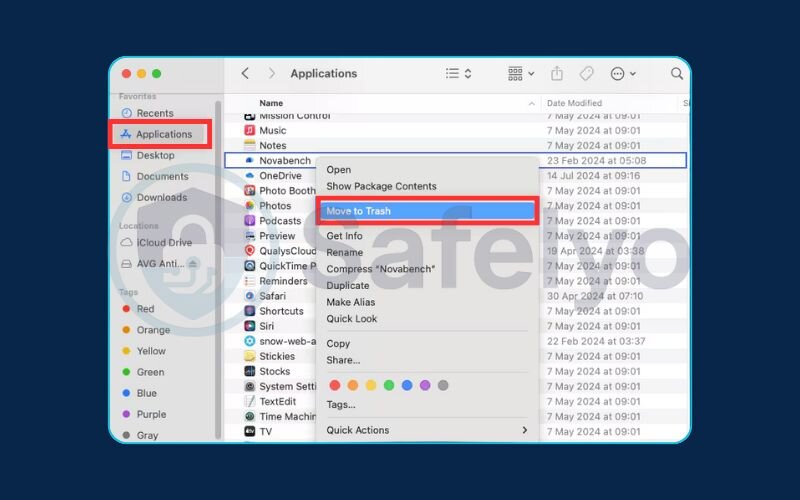
Task: Choose Compress "Novabench"
Action: click(381, 269)
